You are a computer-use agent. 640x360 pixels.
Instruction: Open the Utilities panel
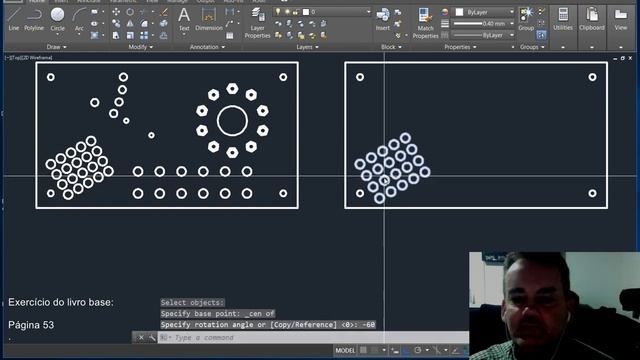click(563, 19)
